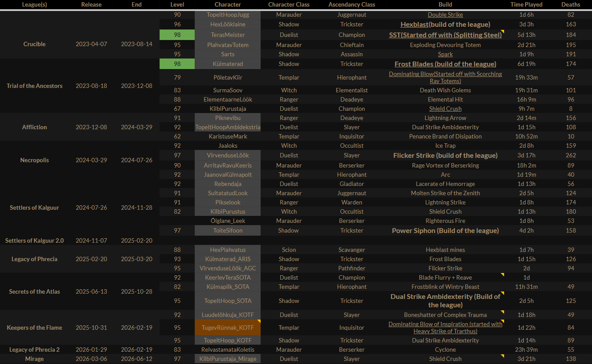
Task: Click the Ascendancy Class column header
Action: tap(352, 4)
